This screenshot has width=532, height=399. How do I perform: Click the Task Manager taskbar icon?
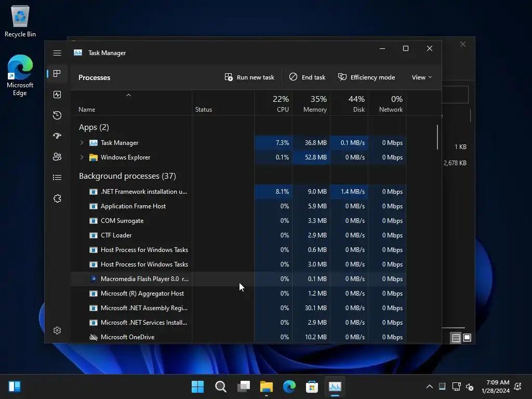335,387
